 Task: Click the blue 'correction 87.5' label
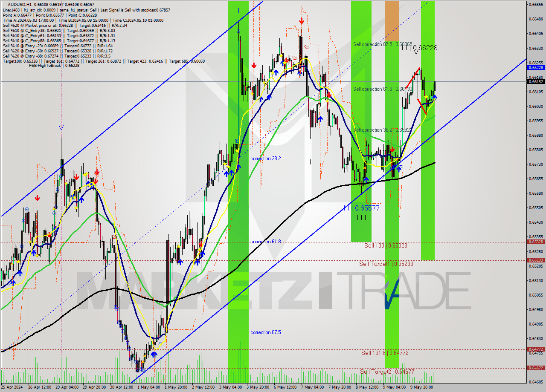pos(266,332)
